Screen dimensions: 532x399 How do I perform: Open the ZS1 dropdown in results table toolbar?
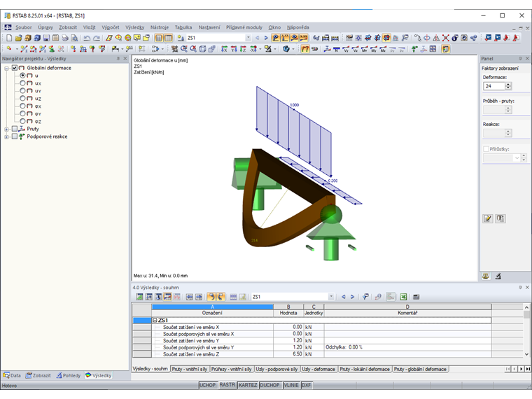point(331,297)
